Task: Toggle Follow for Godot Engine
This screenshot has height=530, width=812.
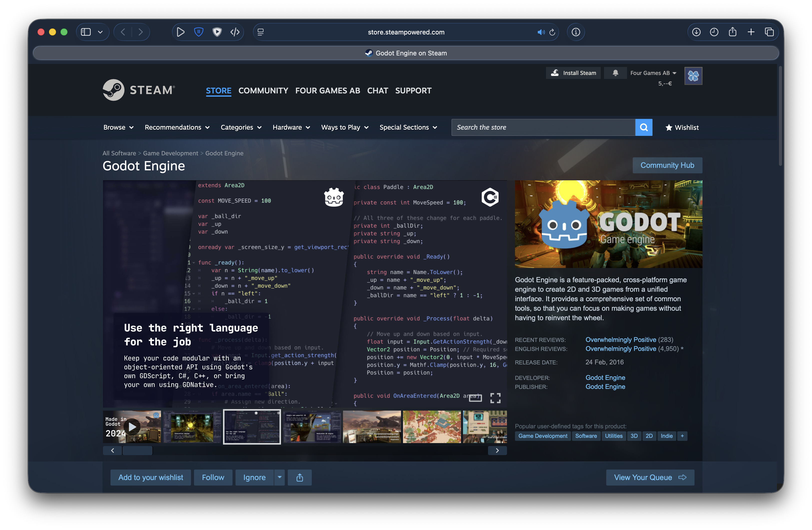Action: coord(213,478)
